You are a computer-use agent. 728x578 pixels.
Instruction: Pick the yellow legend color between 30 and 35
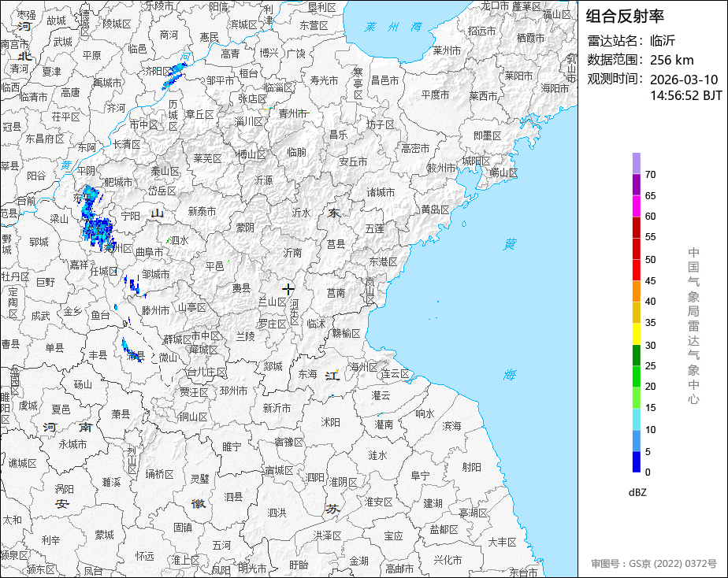[x=637, y=334]
